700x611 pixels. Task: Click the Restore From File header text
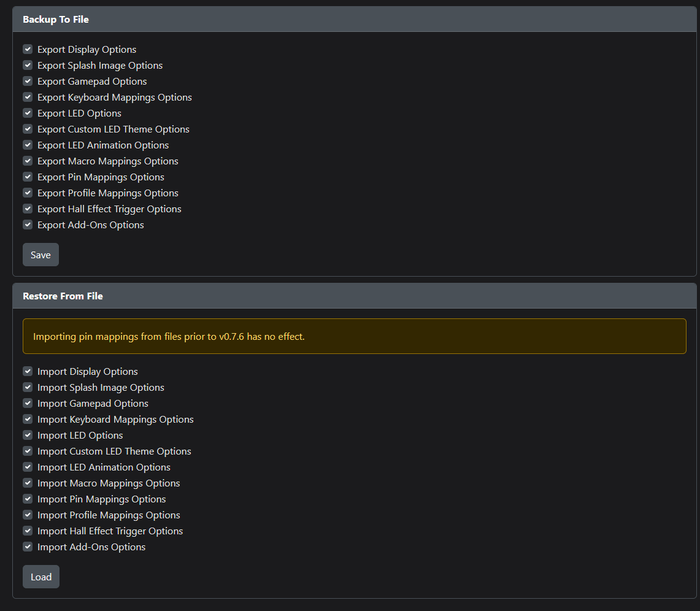pos(63,296)
